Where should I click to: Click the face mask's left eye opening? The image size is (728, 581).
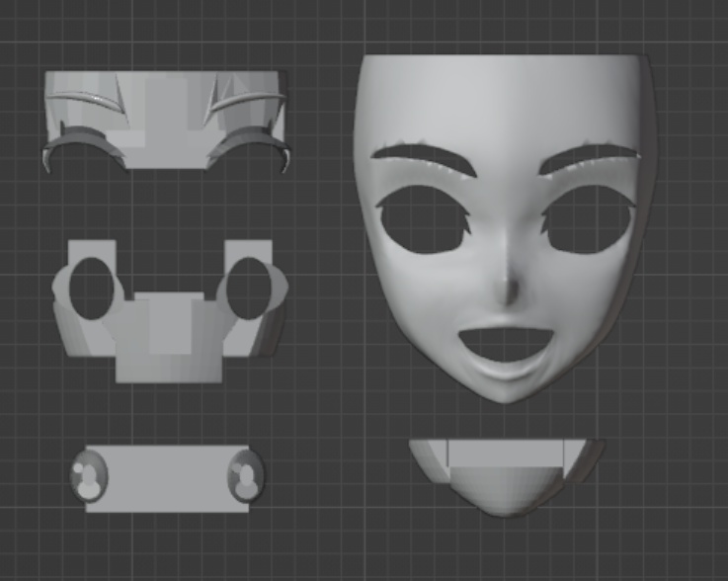(x=424, y=219)
